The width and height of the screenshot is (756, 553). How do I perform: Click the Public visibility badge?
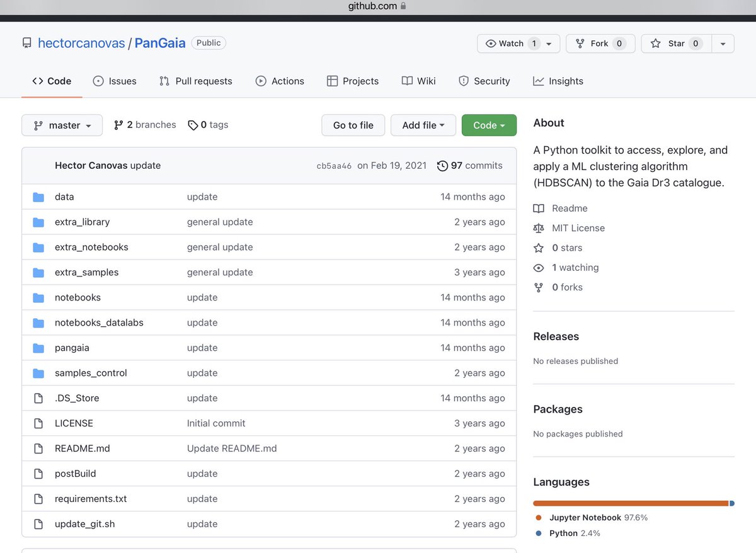coord(209,43)
